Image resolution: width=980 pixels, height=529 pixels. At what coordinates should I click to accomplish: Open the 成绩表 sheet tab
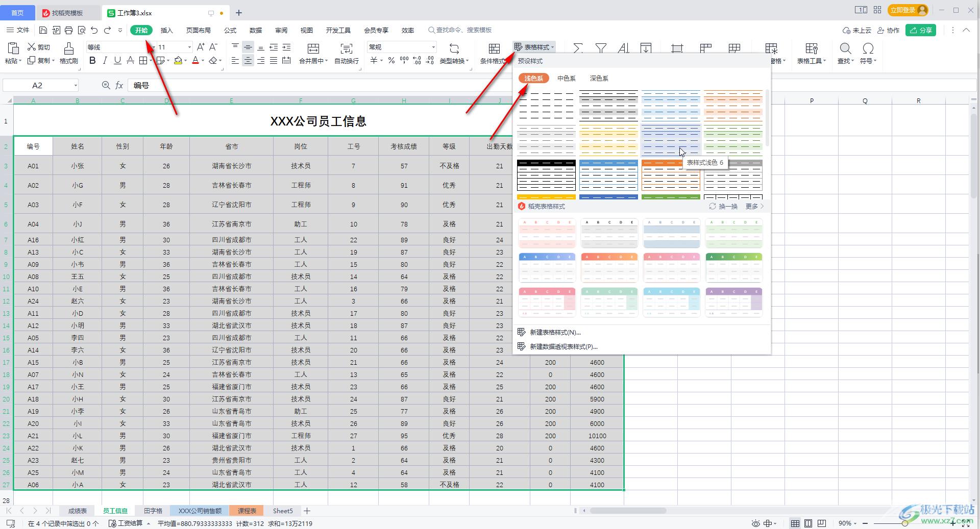pyautogui.click(x=78, y=511)
